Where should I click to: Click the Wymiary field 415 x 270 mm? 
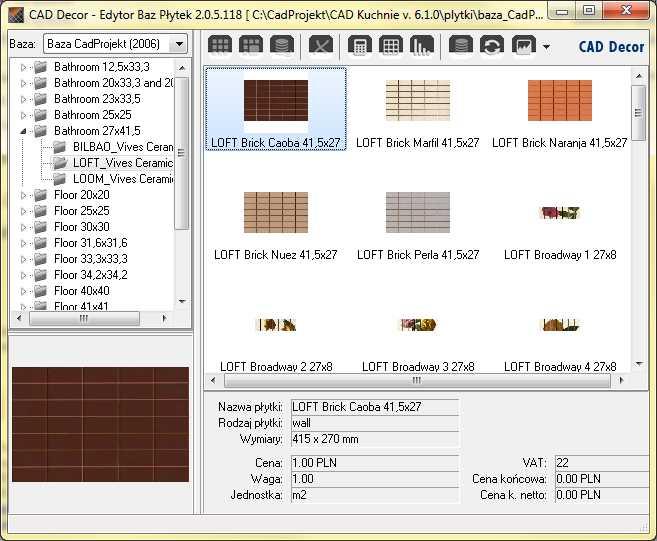(x=375, y=439)
